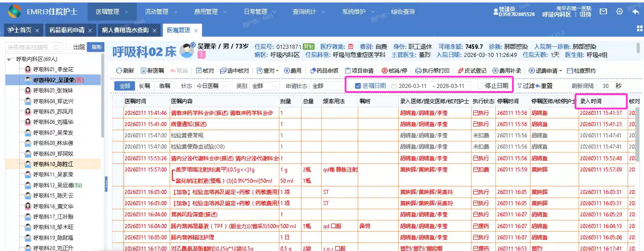
Task: Print execution sheet via 执行单打印
Action: pyautogui.click(x=432, y=71)
